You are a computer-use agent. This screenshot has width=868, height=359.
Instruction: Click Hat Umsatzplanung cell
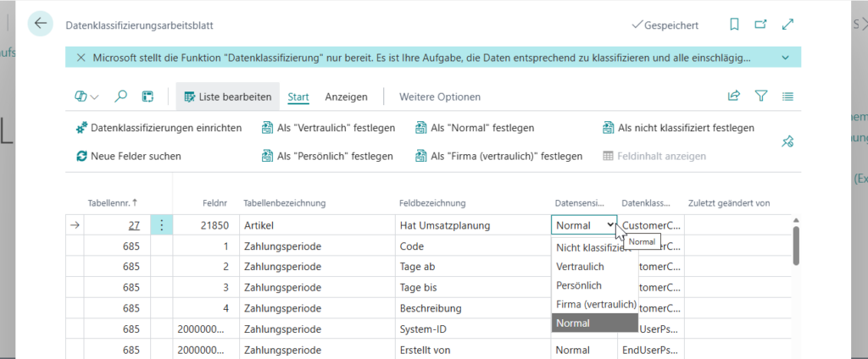click(x=472, y=225)
